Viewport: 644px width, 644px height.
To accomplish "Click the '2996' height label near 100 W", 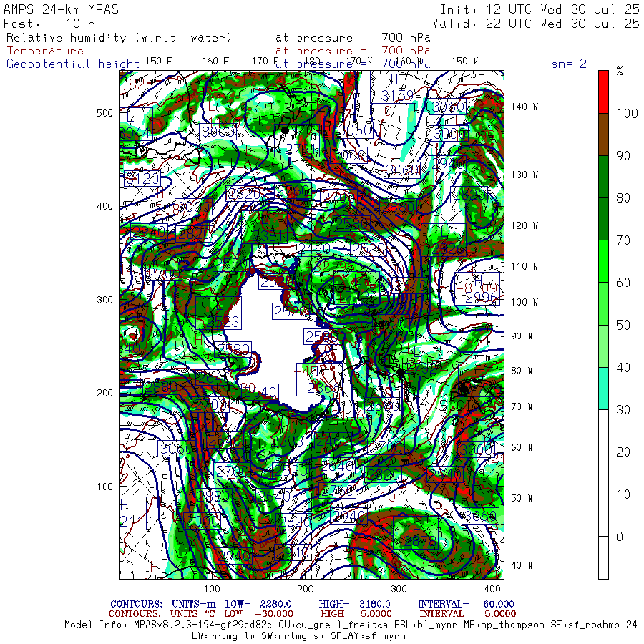I will pyautogui.click(x=482, y=298).
